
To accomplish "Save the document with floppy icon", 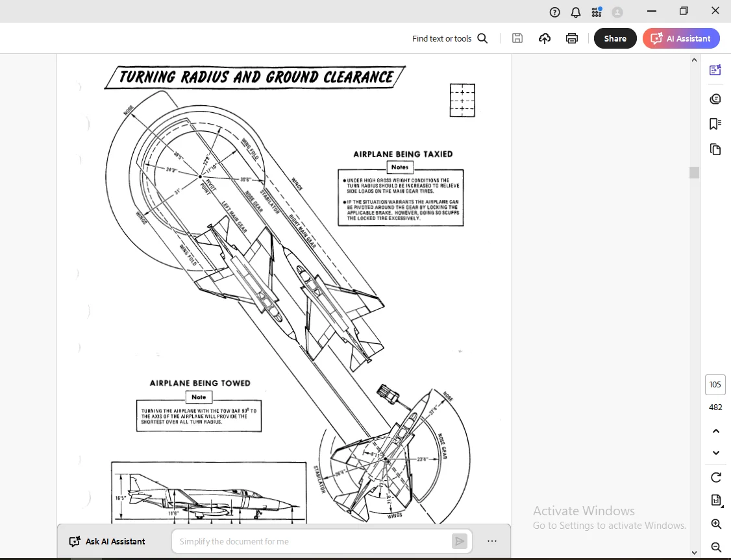I will (x=517, y=38).
